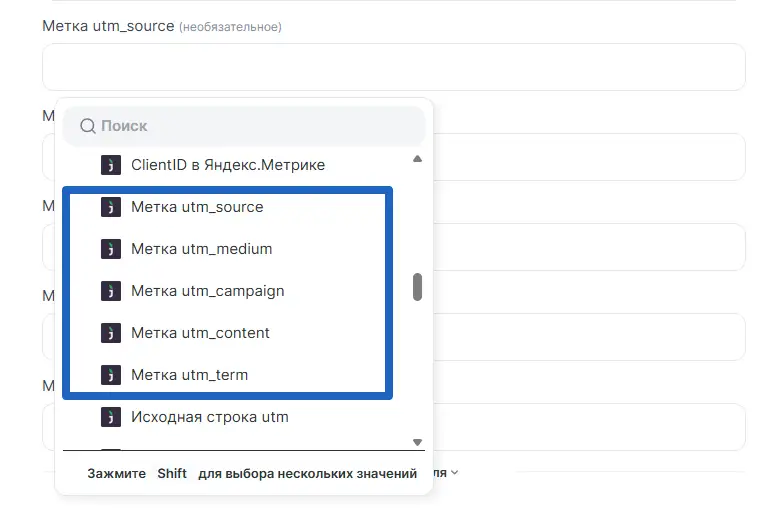
Task: Click icon next to Метка utm_medium option
Action: click(x=111, y=249)
